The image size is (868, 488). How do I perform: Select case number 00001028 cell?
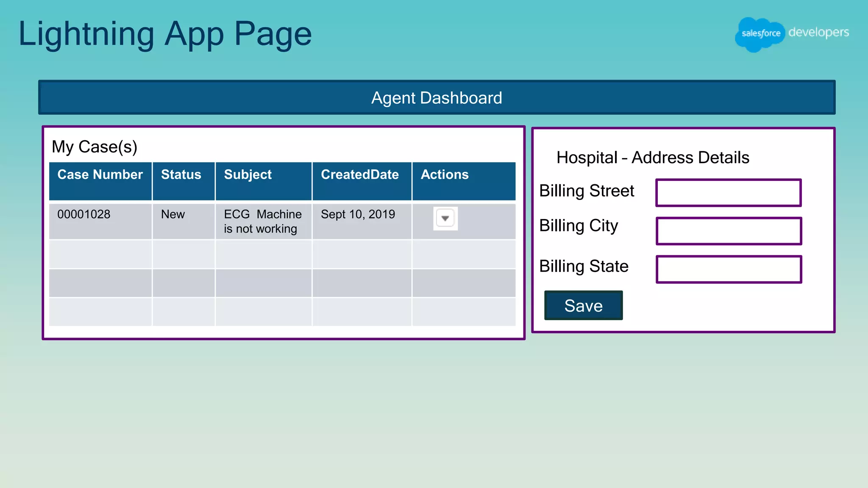[x=100, y=222]
